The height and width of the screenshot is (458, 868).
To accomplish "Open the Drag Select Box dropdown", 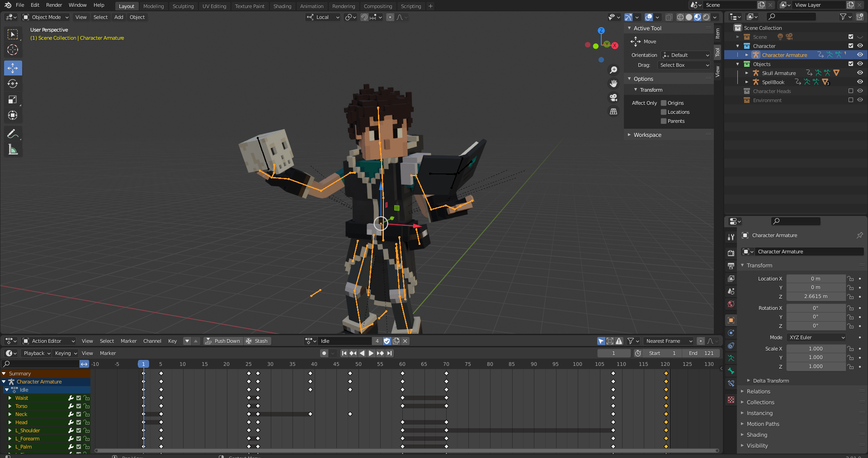I will click(x=684, y=65).
